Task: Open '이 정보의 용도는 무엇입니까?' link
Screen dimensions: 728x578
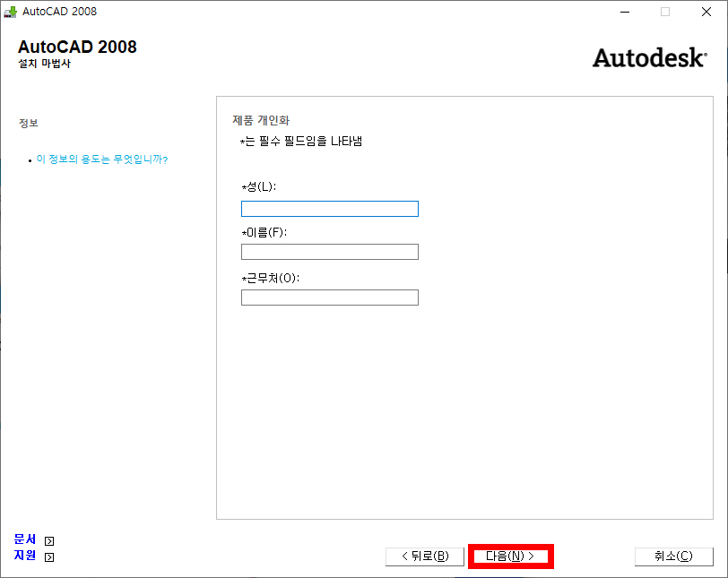Action: coord(102,160)
